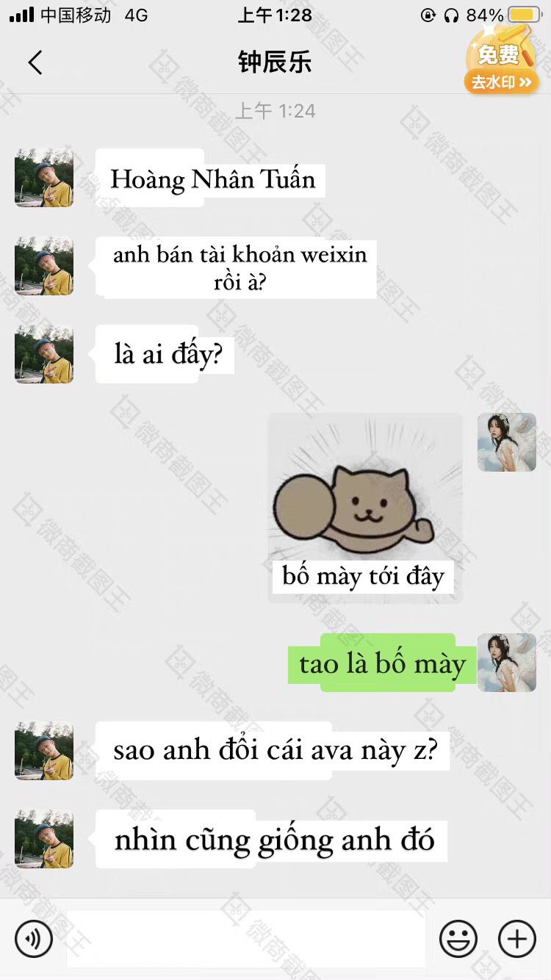Tap the angel girl avatar beside the sticker

pyautogui.click(x=507, y=442)
